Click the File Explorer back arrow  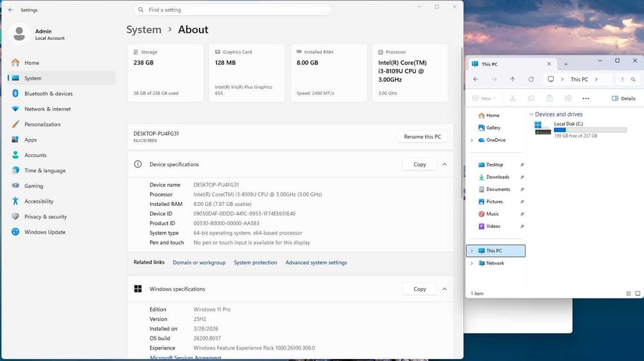pyautogui.click(x=476, y=79)
